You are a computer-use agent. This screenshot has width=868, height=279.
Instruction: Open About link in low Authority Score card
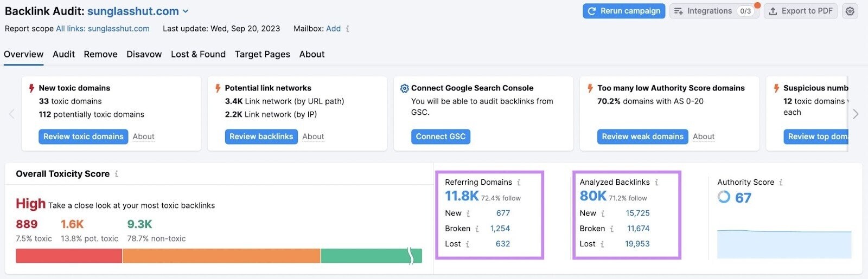pos(704,137)
